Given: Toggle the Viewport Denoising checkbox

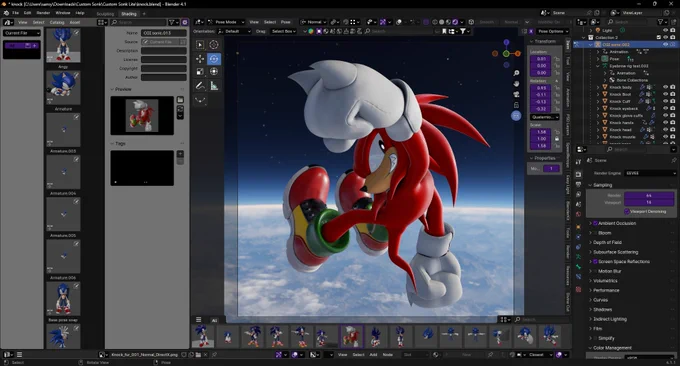Looking at the screenshot, I should pyautogui.click(x=627, y=212).
